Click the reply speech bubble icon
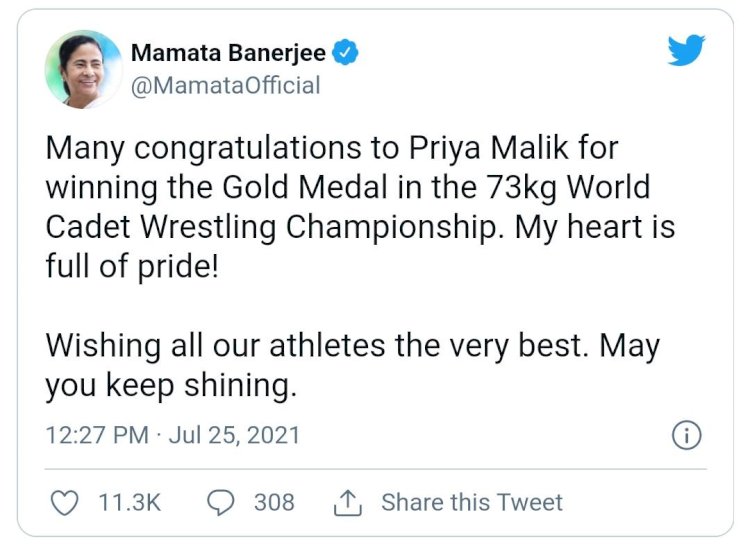The width and height of the screenshot is (750, 560). coord(221,503)
